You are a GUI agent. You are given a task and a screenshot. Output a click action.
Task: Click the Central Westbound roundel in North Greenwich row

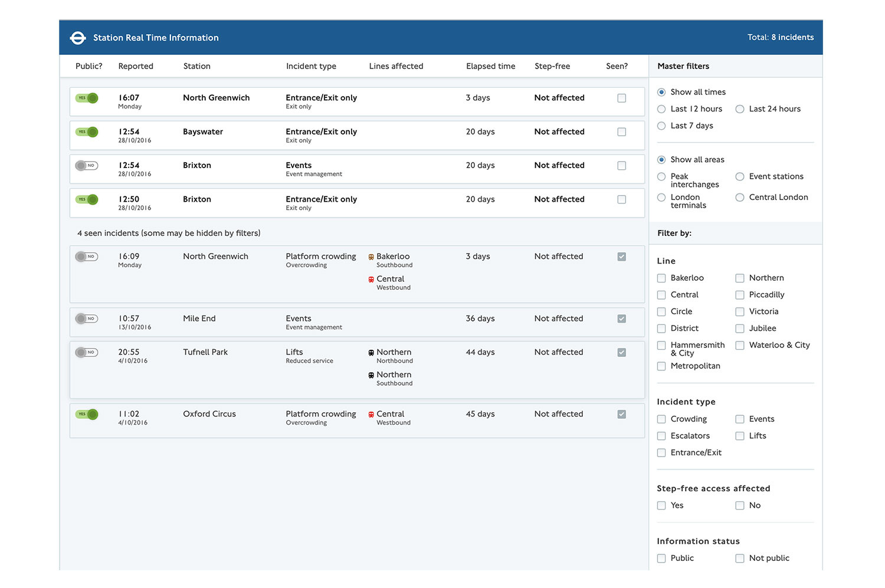pos(370,278)
